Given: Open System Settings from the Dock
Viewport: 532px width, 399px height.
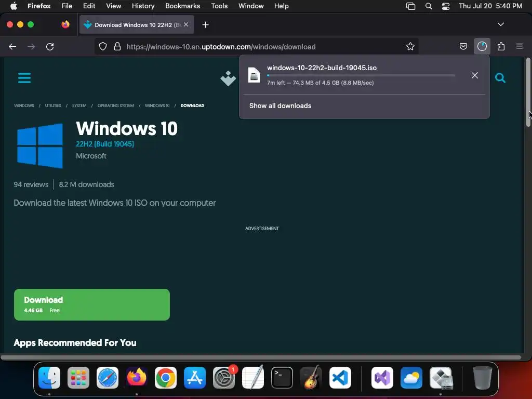Looking at the screenshot, I should [224, 378].
